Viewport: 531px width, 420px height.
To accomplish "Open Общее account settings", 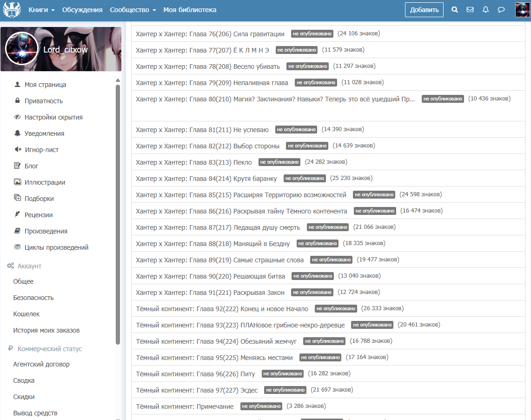I will coord(23,281).
